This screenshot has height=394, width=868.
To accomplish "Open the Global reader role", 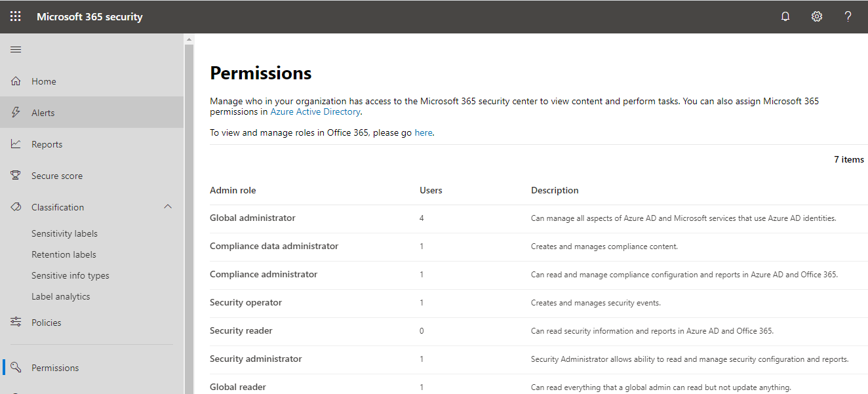I will [x=238, y=387].
